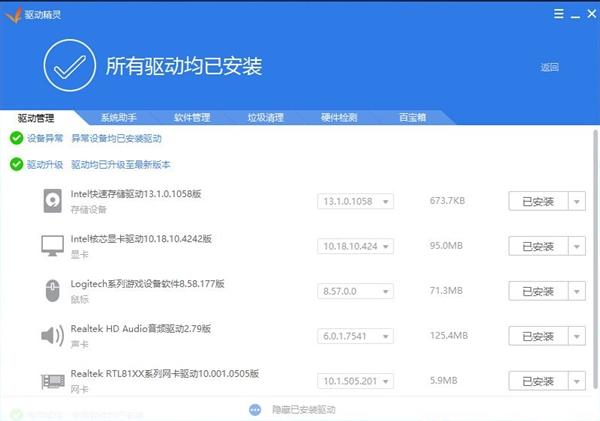Click the 驱动升级 link
The height and width of the screenshot is (421, 600).
(45, 165)
